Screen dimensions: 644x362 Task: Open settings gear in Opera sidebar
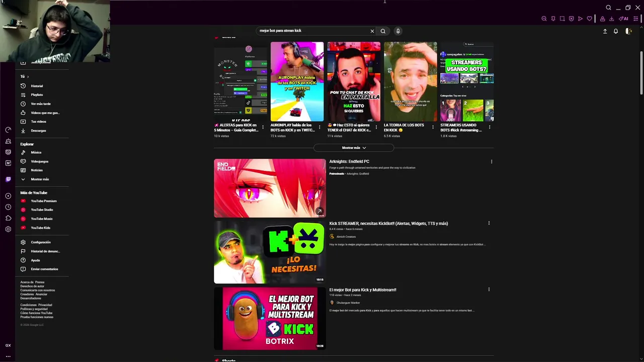tap(8, 229)
